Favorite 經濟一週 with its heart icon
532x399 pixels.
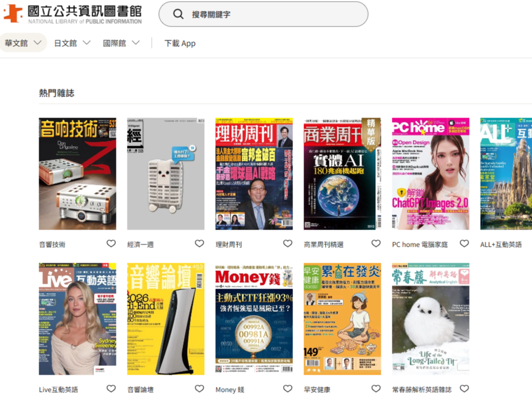200,243
